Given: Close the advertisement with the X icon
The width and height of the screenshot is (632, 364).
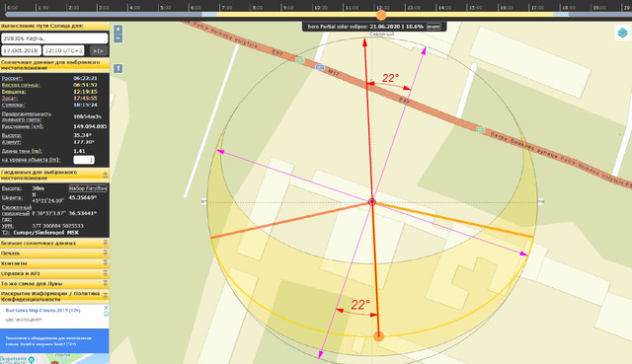Looking at the screenshot, I should coord(106,308).
